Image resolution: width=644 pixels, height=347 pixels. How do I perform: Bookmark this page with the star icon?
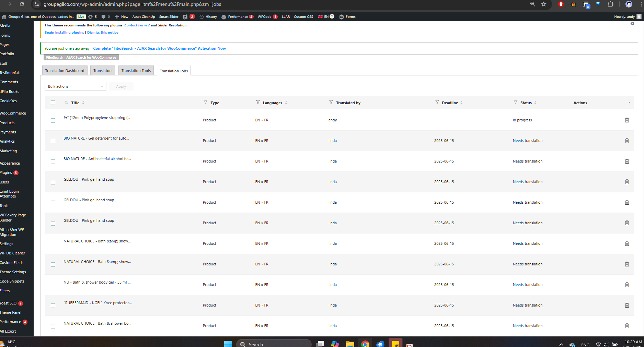click(x=544, y=4)
